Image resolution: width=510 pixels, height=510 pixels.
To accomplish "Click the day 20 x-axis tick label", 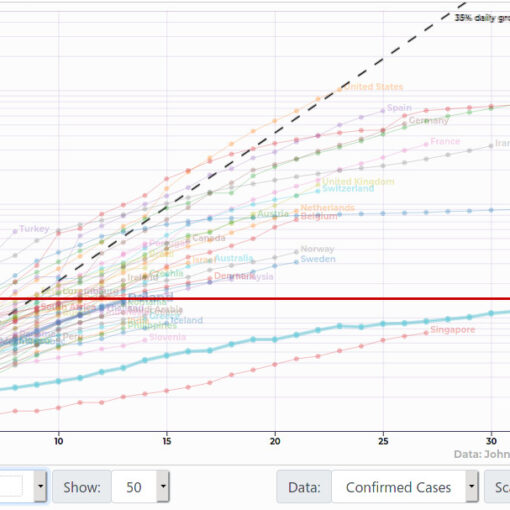I will [x=275, y=441].
